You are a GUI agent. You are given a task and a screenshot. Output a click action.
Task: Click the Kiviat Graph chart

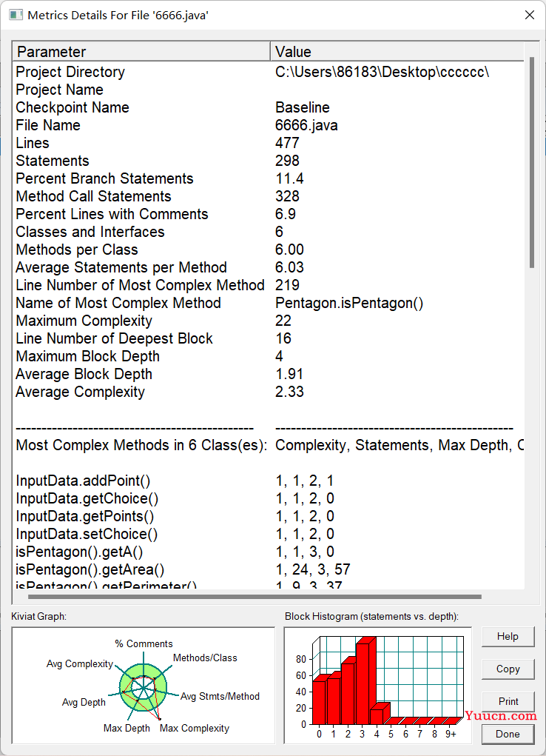[143, 686]
